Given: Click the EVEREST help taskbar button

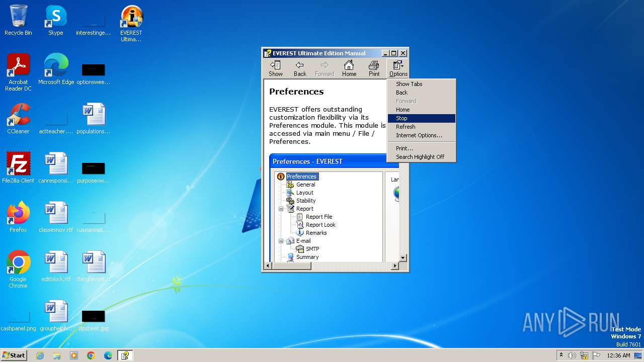Looking at the screenshot, I should 125,355.
